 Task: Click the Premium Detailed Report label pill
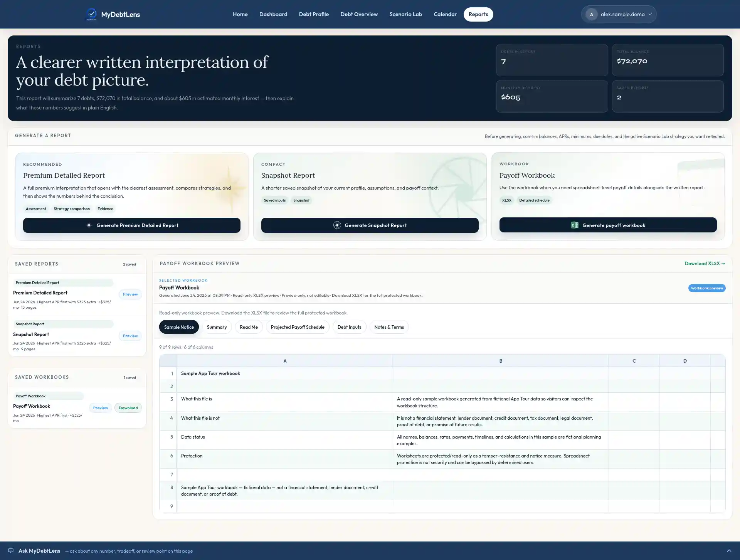(x=63, y=283)
